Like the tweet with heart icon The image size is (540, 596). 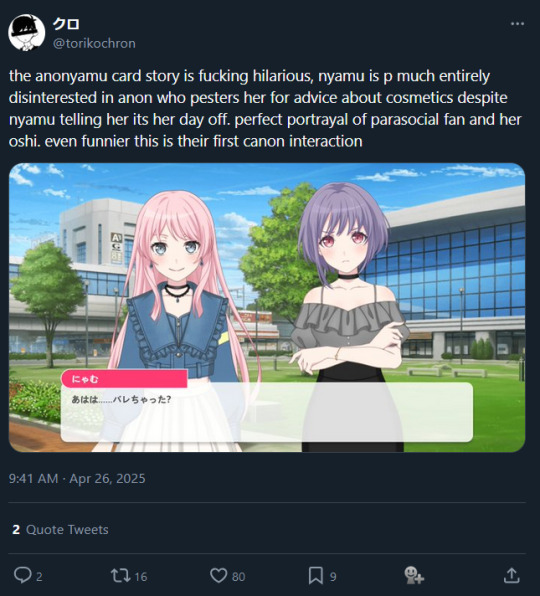click(x=219, y=575)
